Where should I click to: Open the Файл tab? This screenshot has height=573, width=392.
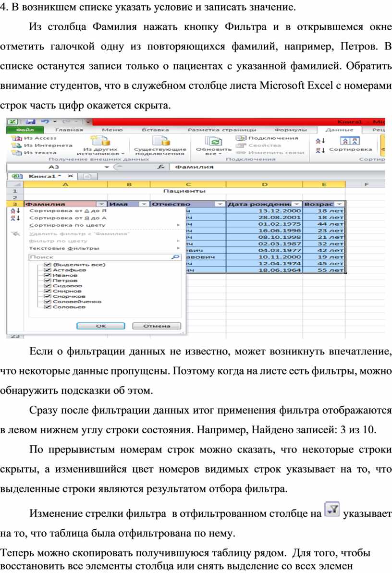click(x=25, y=130)
